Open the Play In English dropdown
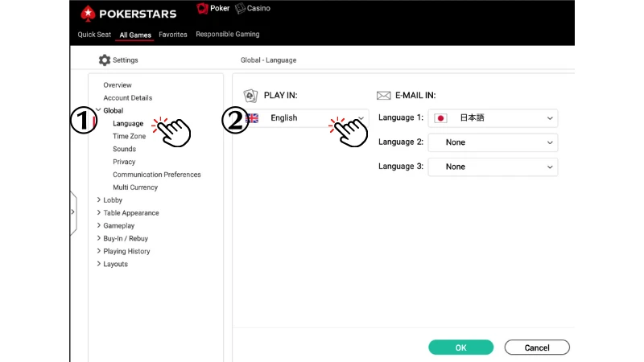Viewport: 644px width, 362px height. (x=306, y=118)
